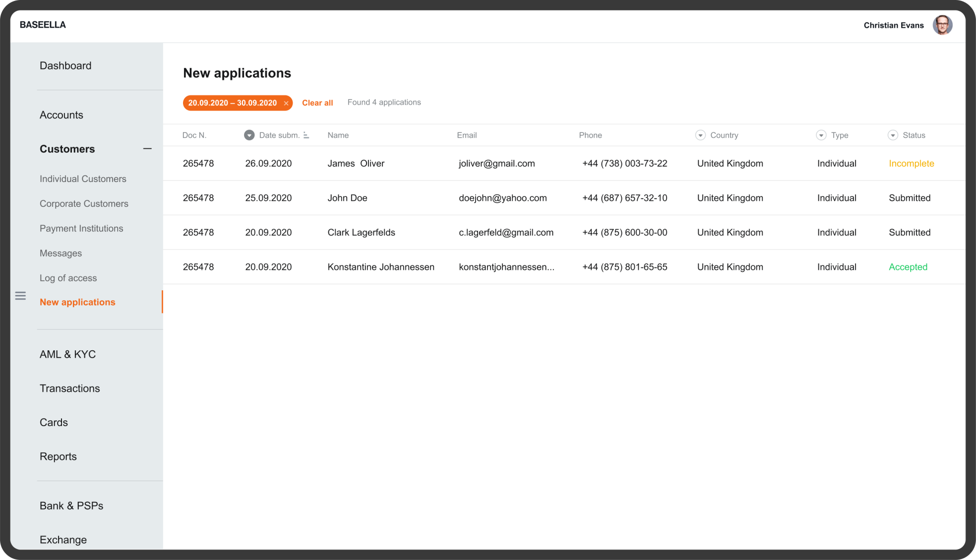Click the Clear all link
Viewport: 976px width, 560px height.
point(317,102)
